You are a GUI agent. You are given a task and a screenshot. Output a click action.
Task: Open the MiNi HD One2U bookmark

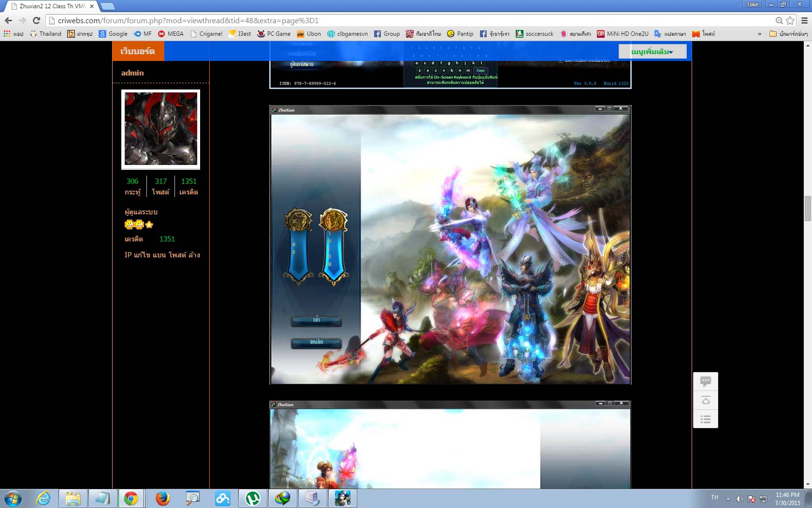coord(623,34)
